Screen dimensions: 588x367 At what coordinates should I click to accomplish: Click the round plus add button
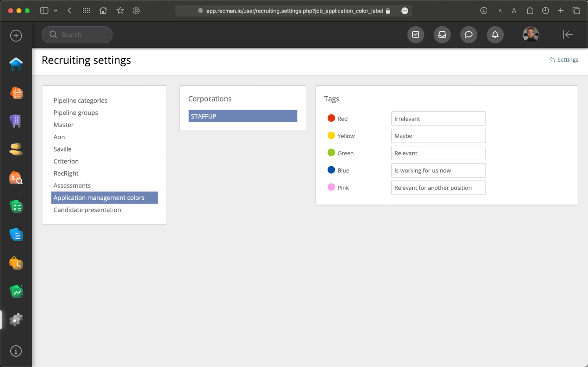(16, 36)
